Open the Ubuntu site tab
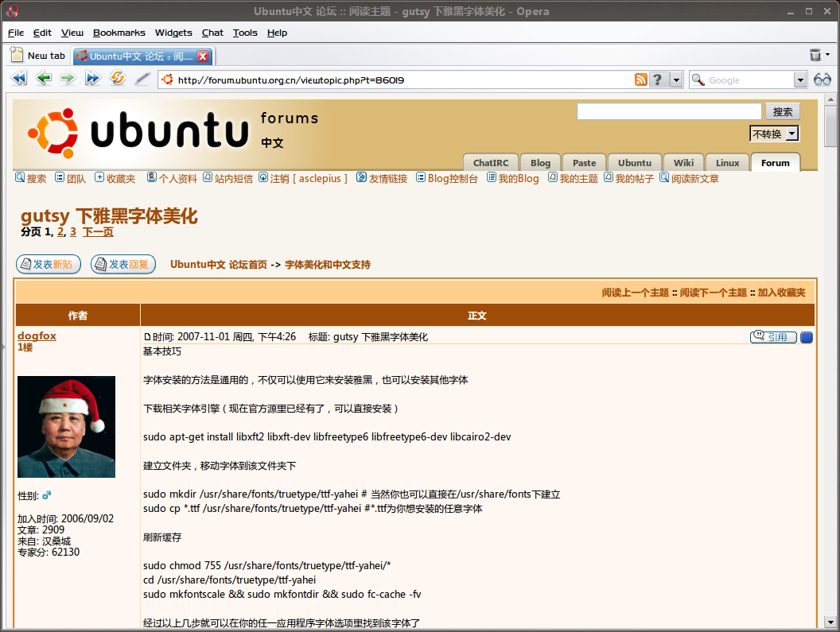This screenshot has width=840, height=632. 635,163
